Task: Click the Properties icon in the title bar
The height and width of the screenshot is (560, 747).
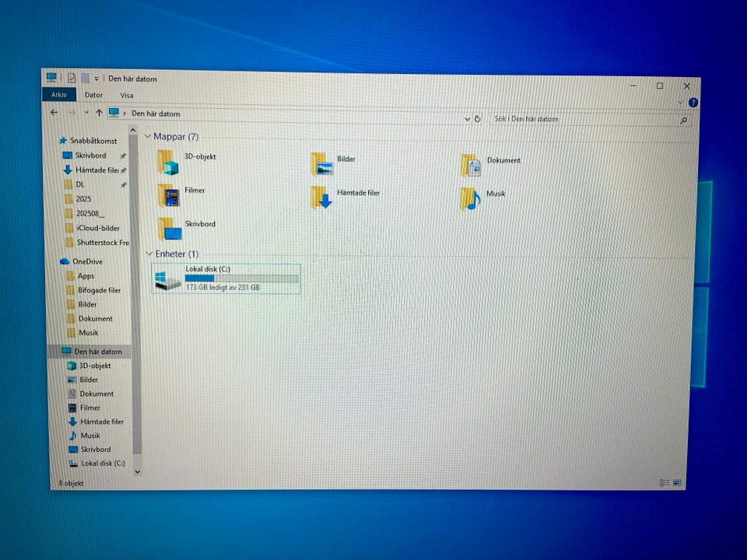Action: (x=71, y=79)
